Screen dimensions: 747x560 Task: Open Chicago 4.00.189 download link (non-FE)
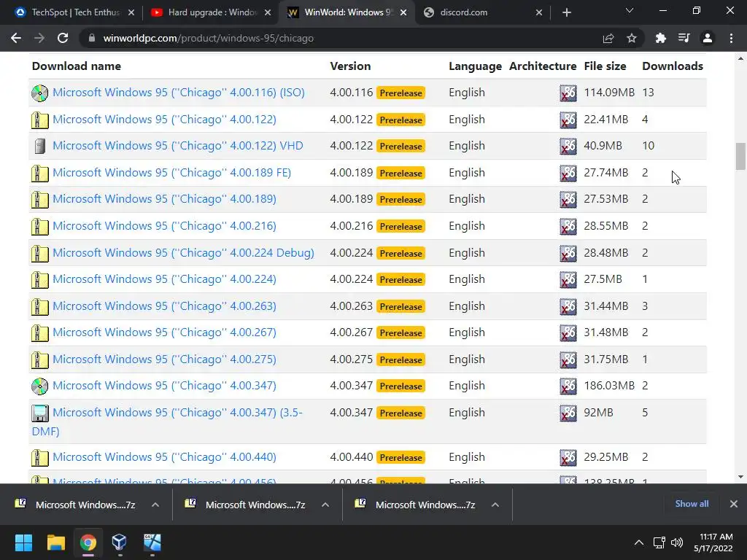(x=164, y=199)
